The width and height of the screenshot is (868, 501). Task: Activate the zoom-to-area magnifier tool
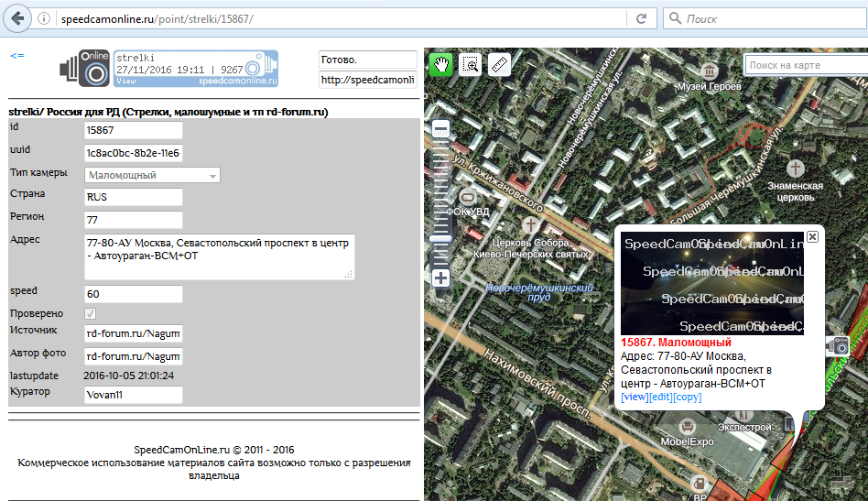[x=471, y=64]
